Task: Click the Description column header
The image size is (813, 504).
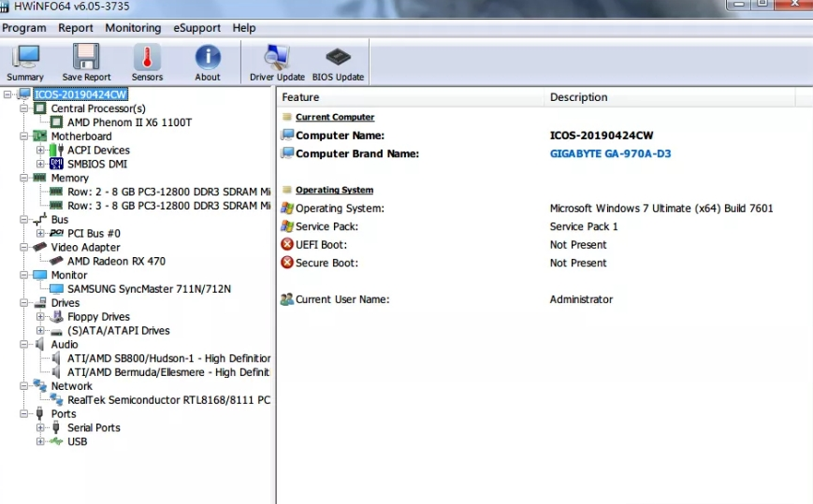Action: (578, 97)
